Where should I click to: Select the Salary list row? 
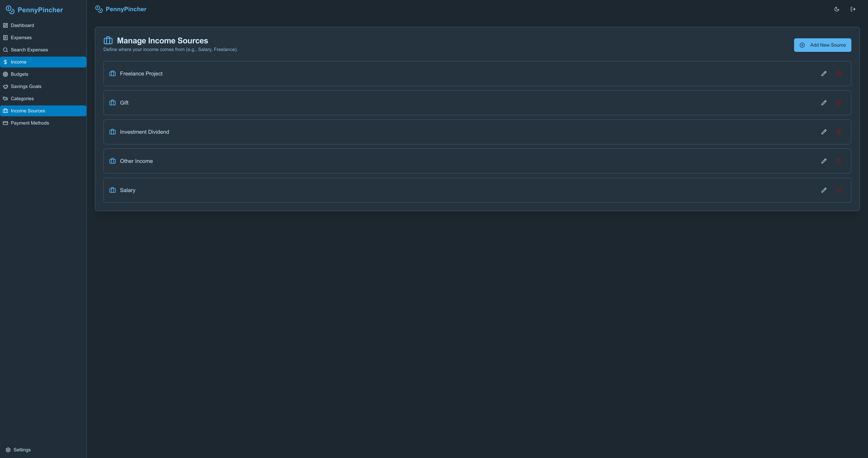click(477, 190)
